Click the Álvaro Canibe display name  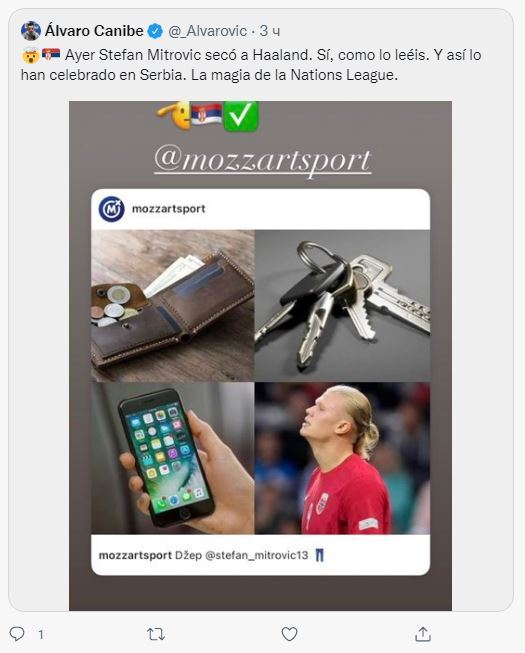[x=94, y=31]
